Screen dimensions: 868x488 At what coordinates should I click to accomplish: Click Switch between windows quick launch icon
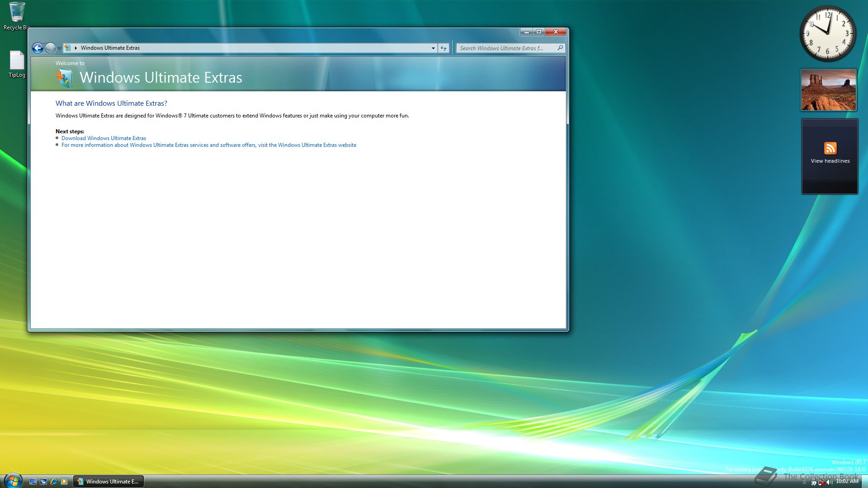43,482
